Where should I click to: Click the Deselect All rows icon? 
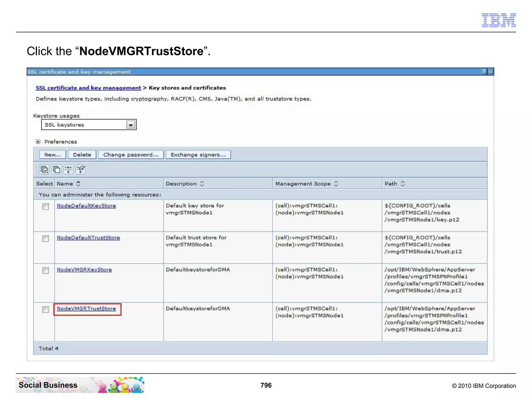click(x=56, y=169)
